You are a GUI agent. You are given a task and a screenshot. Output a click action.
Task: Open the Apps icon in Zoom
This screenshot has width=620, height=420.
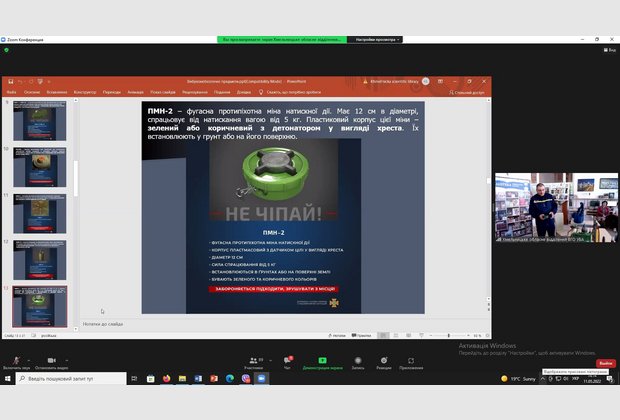[411, 360]
